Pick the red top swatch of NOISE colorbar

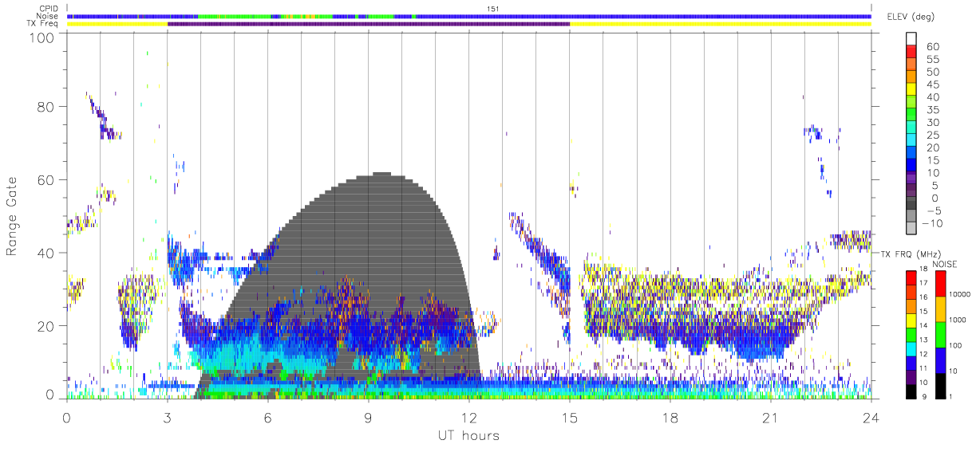coord(939,283)
